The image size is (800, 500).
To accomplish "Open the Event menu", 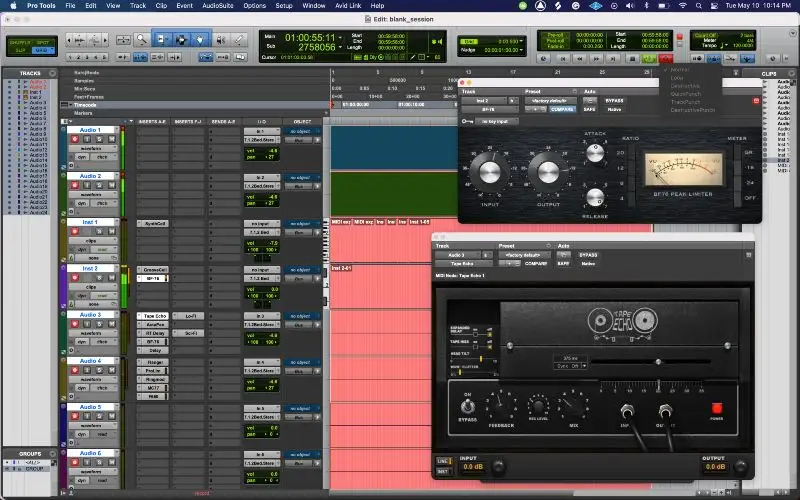I will (184, 6).
